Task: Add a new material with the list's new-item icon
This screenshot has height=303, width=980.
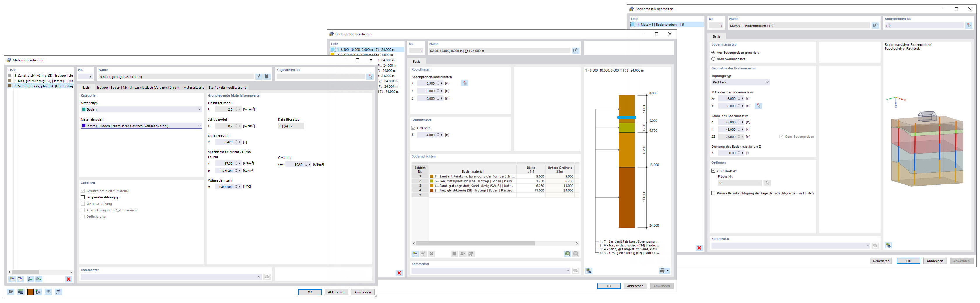Action: click(12, 279)
